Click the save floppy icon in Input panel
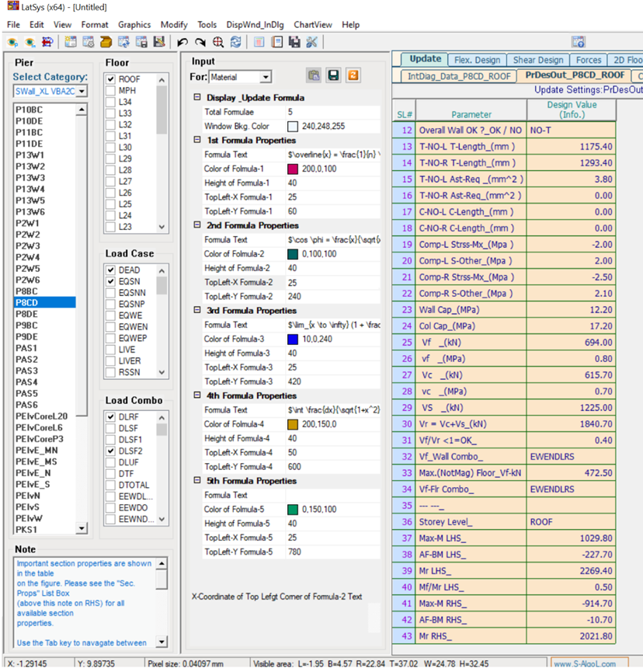The image size is (643, 672). click(333, 75)
